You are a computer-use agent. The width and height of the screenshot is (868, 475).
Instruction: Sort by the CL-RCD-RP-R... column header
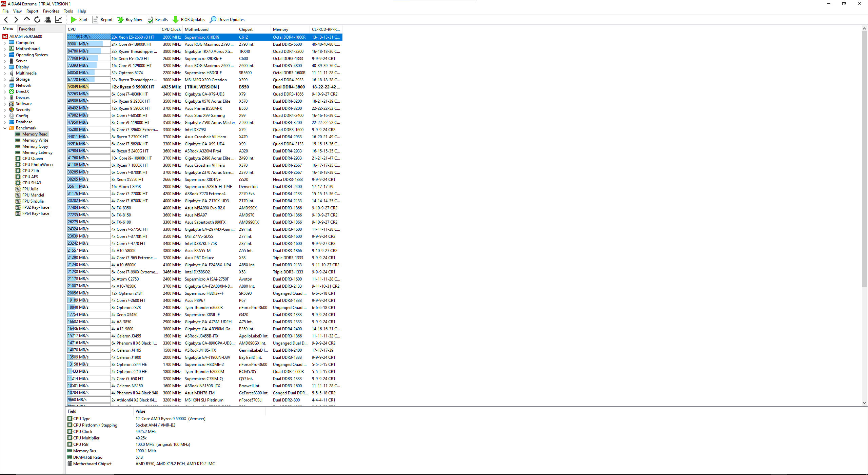[x=326, y=29]
